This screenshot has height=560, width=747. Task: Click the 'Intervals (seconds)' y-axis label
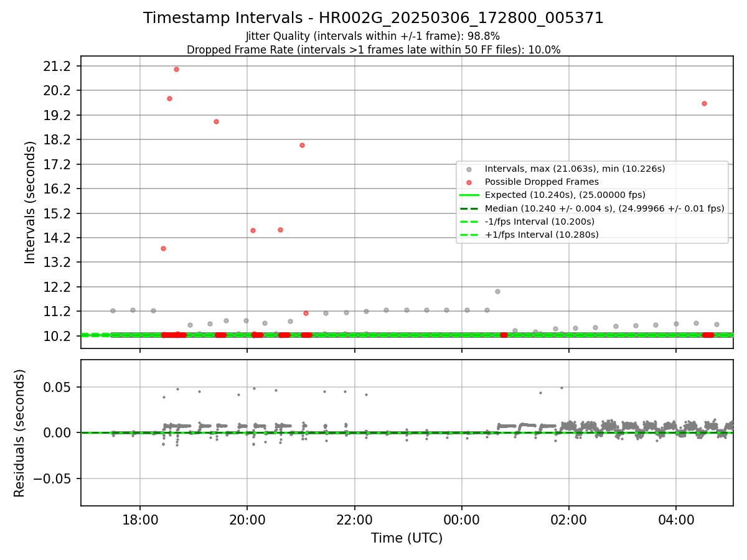tap(31, 202)
